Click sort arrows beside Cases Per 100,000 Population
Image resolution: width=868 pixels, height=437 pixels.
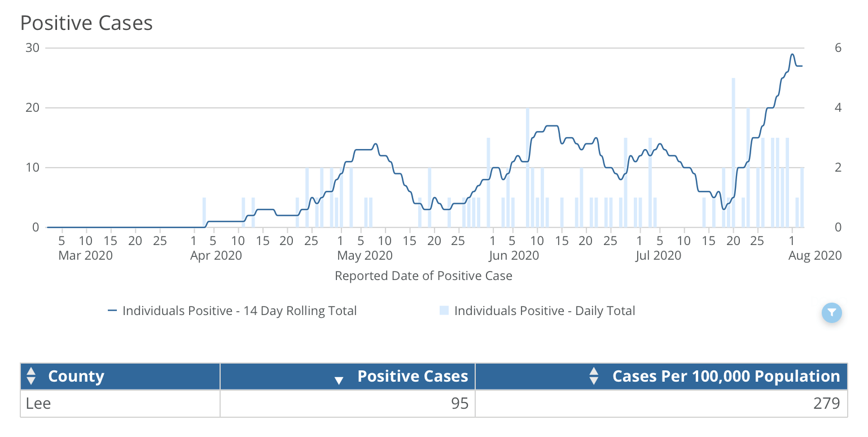pos(593,377)
